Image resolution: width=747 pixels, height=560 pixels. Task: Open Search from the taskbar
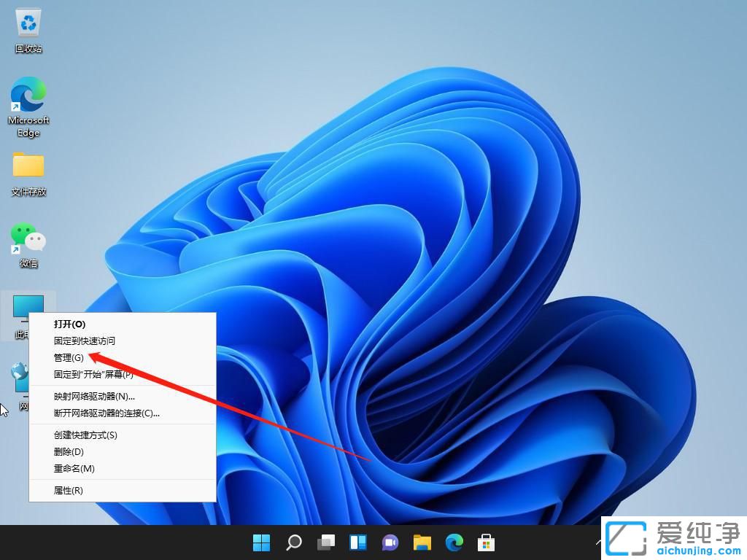pos(293,542)
